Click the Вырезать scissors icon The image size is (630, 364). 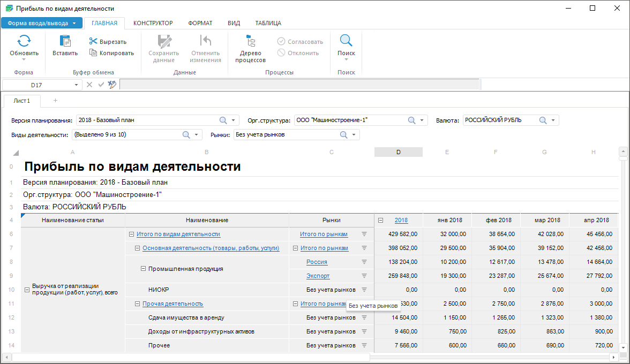click(93, 42)
